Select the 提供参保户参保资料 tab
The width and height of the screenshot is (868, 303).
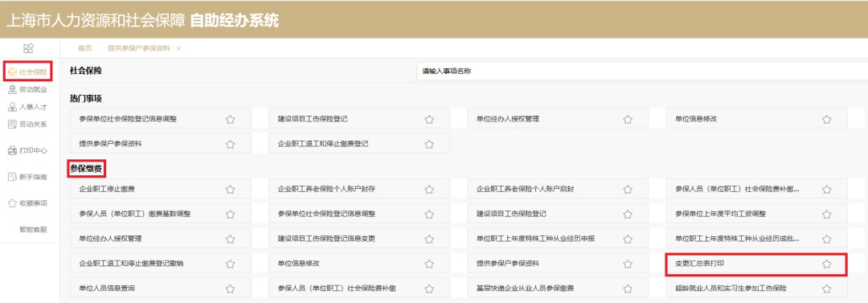138,48
